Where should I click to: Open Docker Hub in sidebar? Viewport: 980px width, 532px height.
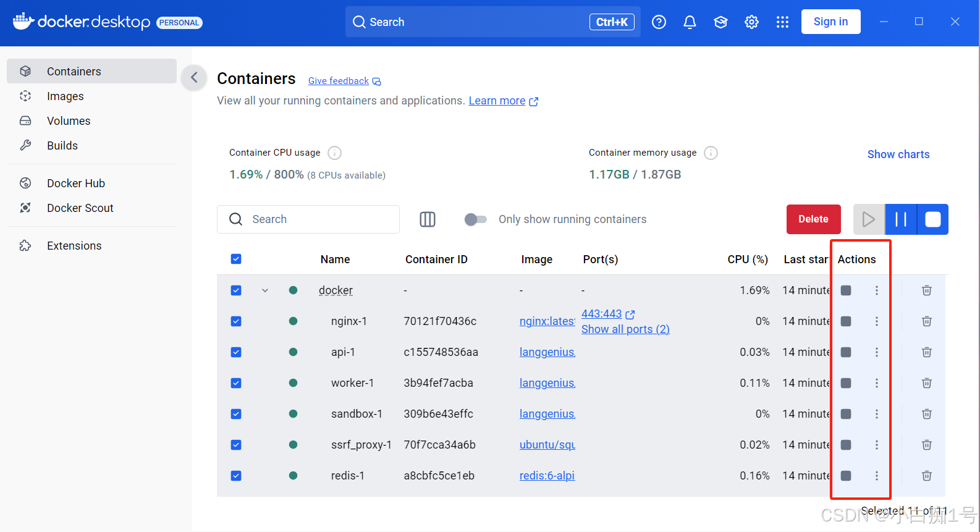91,184
